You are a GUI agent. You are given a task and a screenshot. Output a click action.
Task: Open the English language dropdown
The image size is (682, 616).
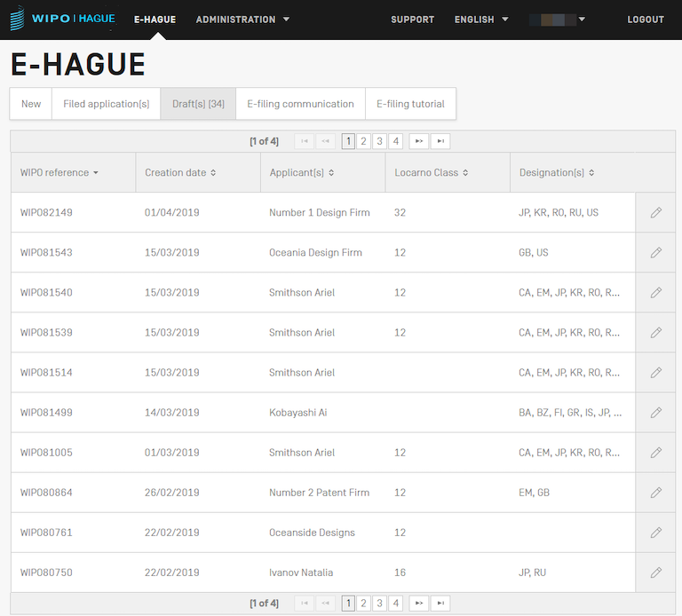pyautogui.click(x=481, y=20)
